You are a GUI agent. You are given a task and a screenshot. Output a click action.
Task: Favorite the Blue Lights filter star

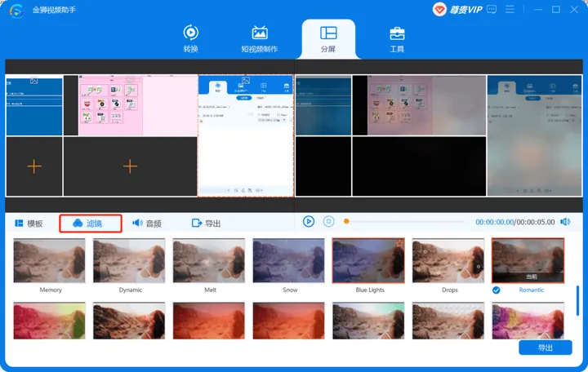pyautogui.click(x=399, y=243)
